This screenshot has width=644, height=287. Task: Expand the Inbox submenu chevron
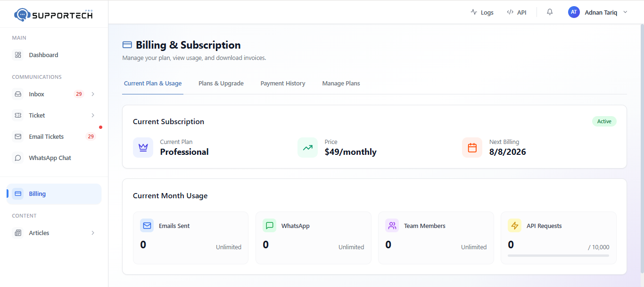click(x=93, y=94)
